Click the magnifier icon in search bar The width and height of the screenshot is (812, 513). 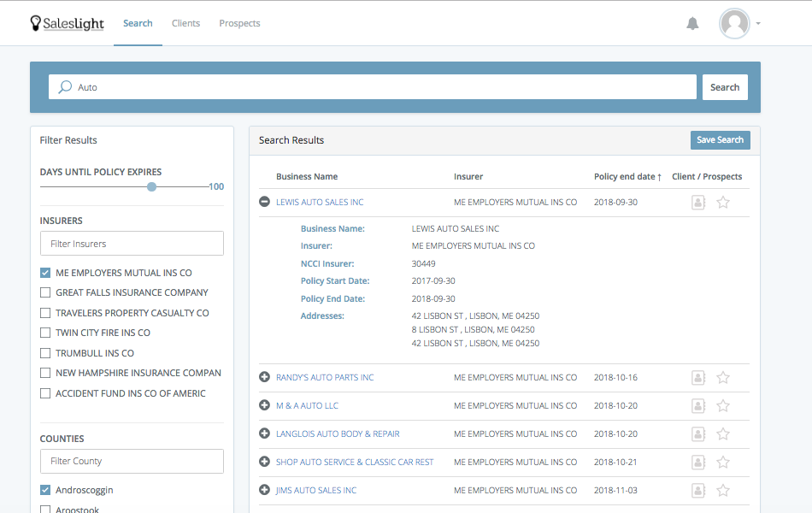pyautogui.click(x=65, y=87)
